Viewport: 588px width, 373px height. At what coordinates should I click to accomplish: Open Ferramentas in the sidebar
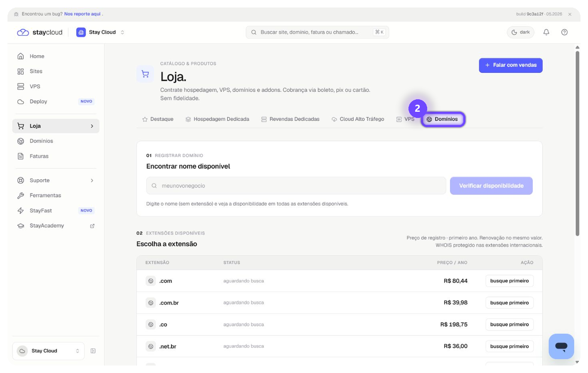(56, 195)
